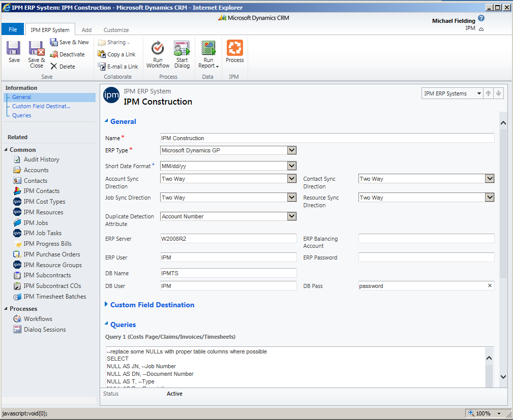The height and width of the screenshot is (420, 513).
Task: Click the DB Name field
Action: (228, 273)
